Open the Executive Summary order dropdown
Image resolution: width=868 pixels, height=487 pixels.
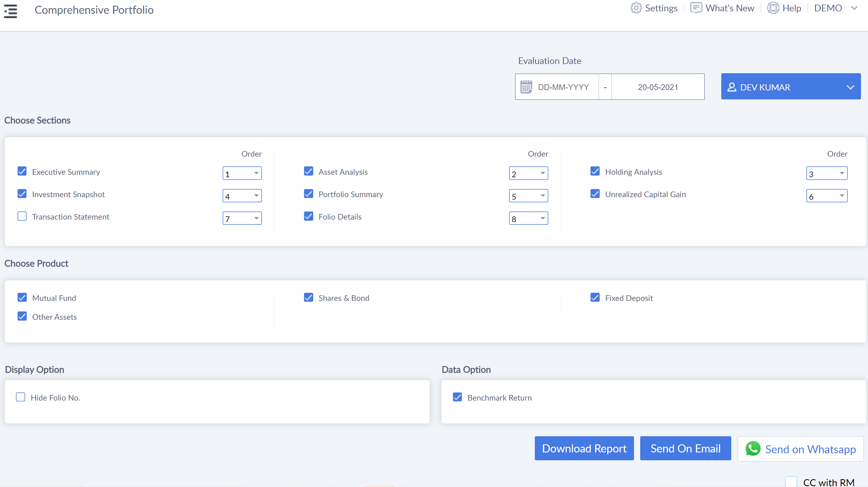pyautogui.click(x=242, y=173)
